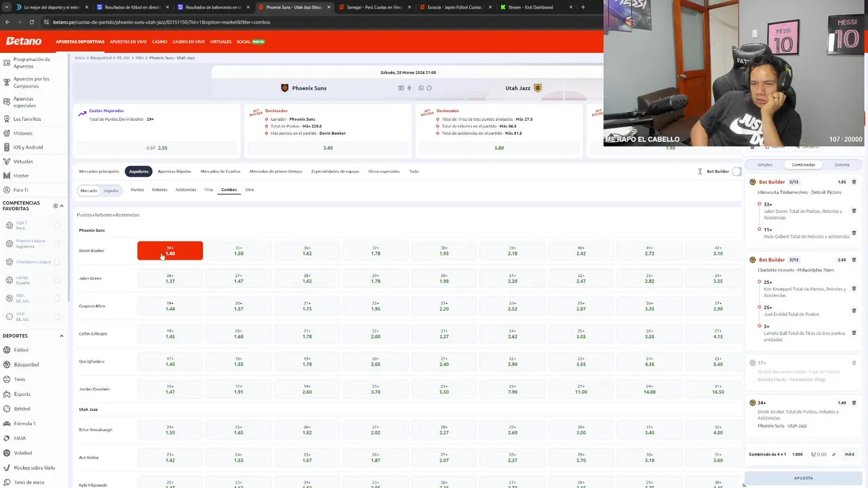The width and height of the screenshot is (868, 488).
Task: Select Jalen Green 26+ odds 1.37
Action: click(x=170, y=279)
